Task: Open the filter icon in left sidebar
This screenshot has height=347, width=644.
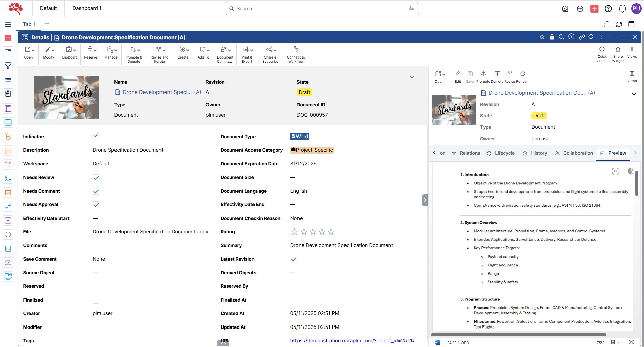Action: point(8,66)
